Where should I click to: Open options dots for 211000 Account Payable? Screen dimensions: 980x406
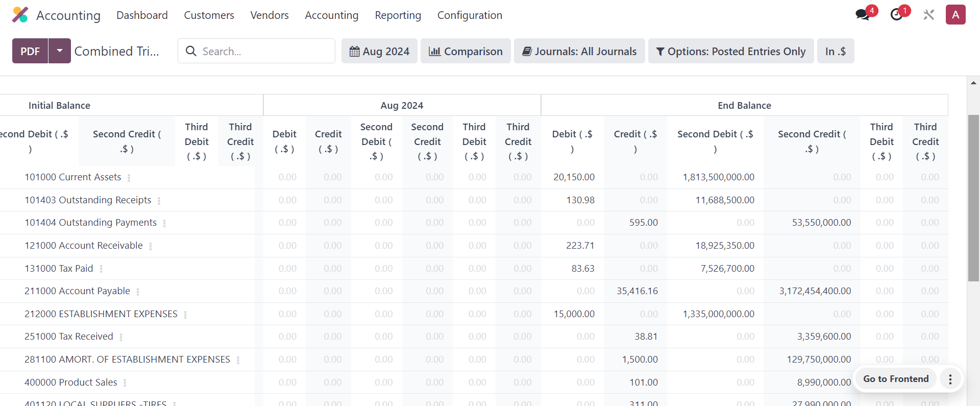[x=137, y=292]
